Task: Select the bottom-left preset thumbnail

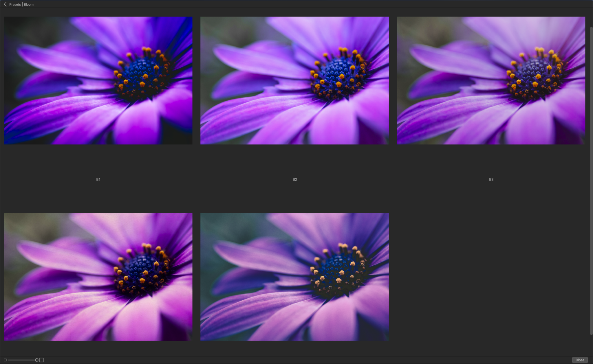Action: [x=98, y=277]
